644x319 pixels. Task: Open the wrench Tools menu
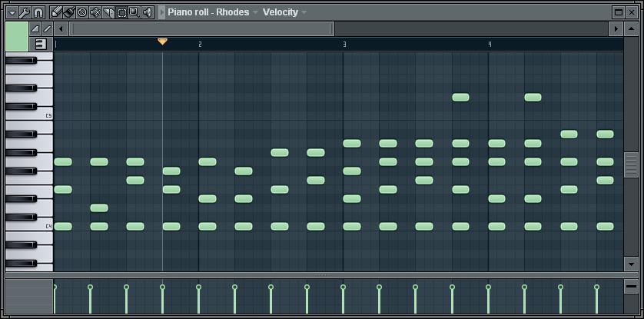coord(25,12)
